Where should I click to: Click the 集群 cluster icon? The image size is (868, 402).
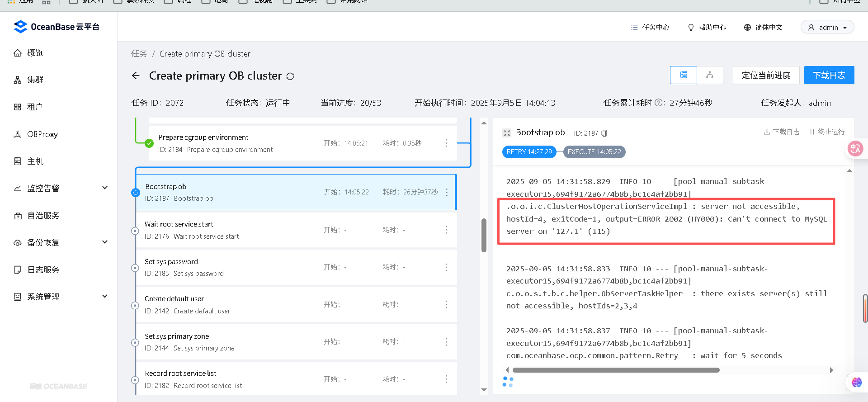[18, 80]
